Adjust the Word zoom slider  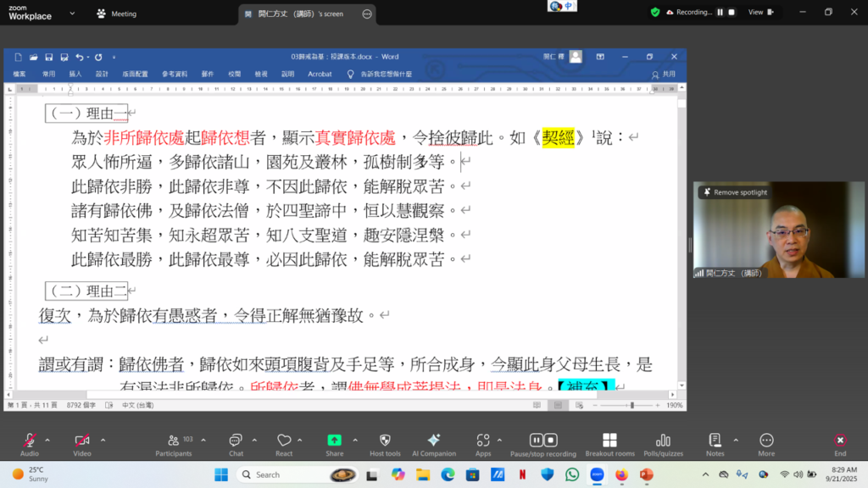[x=632, y=406]
